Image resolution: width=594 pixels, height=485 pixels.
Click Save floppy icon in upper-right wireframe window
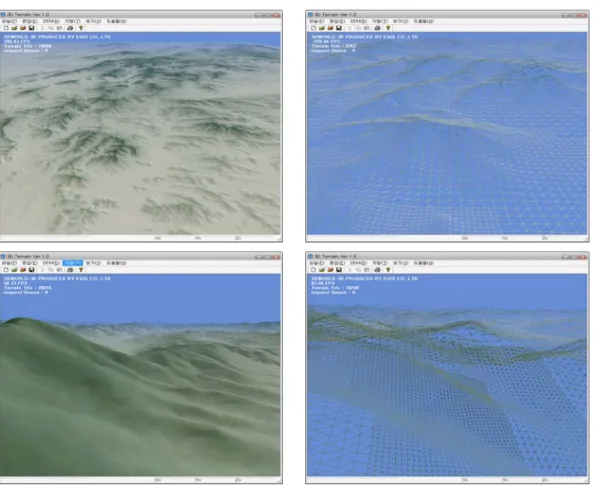coord(339,28)
